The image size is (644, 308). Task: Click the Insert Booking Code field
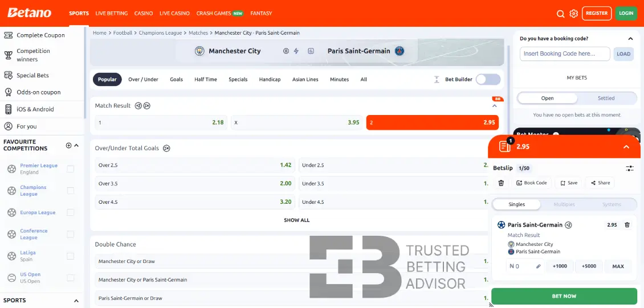coord(565,54)
